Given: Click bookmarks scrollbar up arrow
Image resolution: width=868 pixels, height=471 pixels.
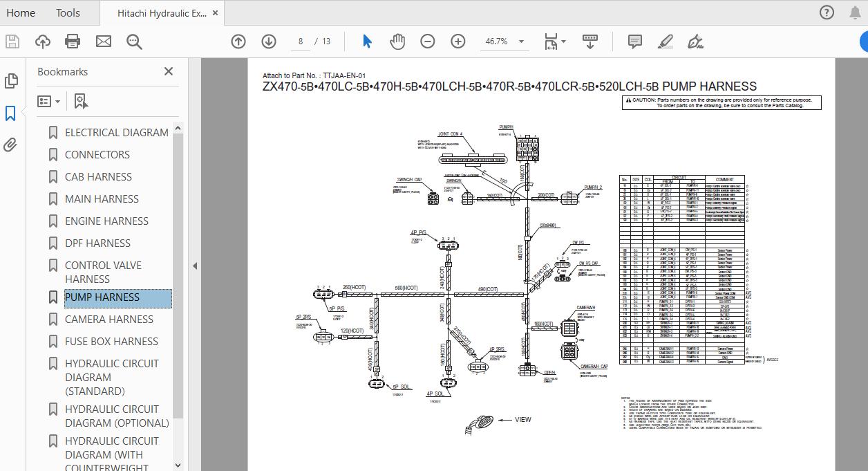Looking at the screenshot, I should point(178,128).
